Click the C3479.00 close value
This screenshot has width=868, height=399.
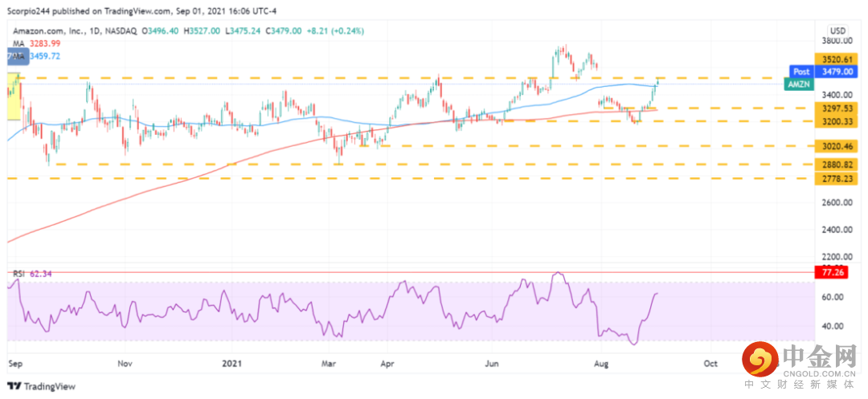coord(284,31)
